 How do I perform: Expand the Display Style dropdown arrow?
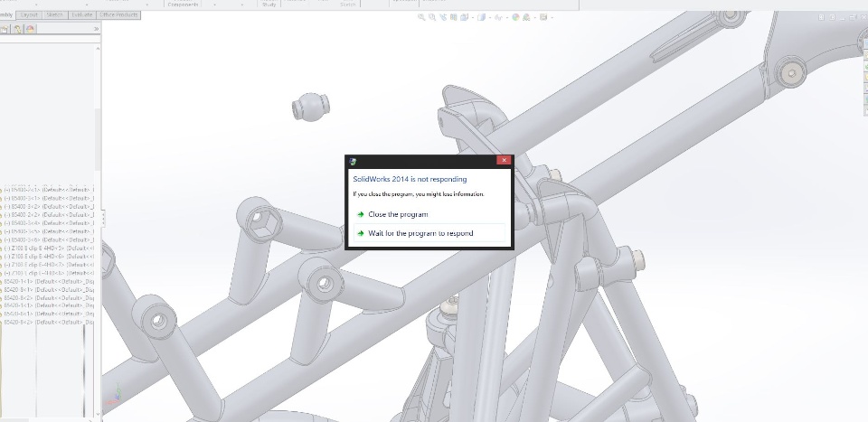pos(490,18)
